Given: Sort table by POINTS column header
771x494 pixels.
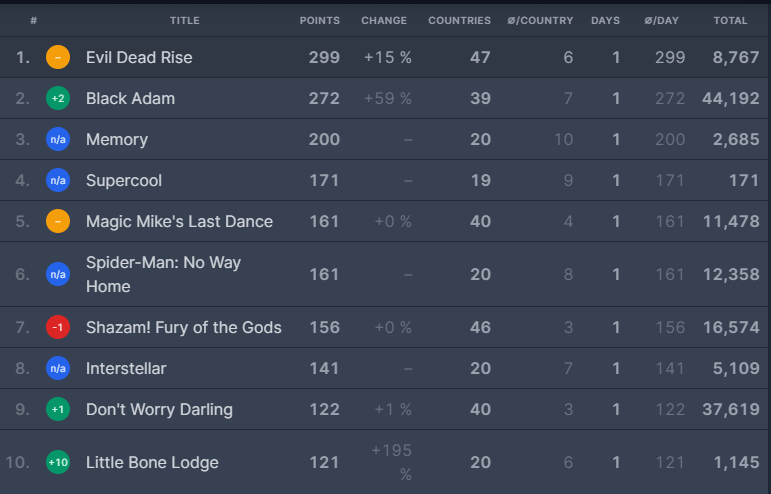Looking at the screenshot, I should pos(320,21).
